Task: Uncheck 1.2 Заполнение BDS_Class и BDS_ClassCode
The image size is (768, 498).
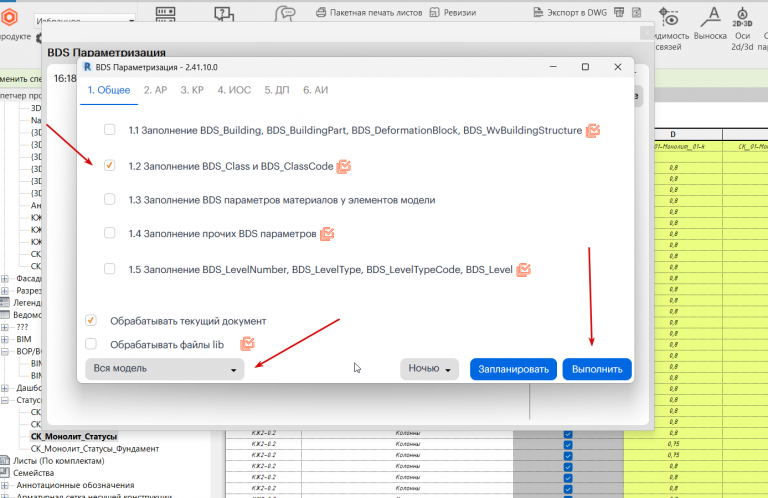Action: (110, 166)
